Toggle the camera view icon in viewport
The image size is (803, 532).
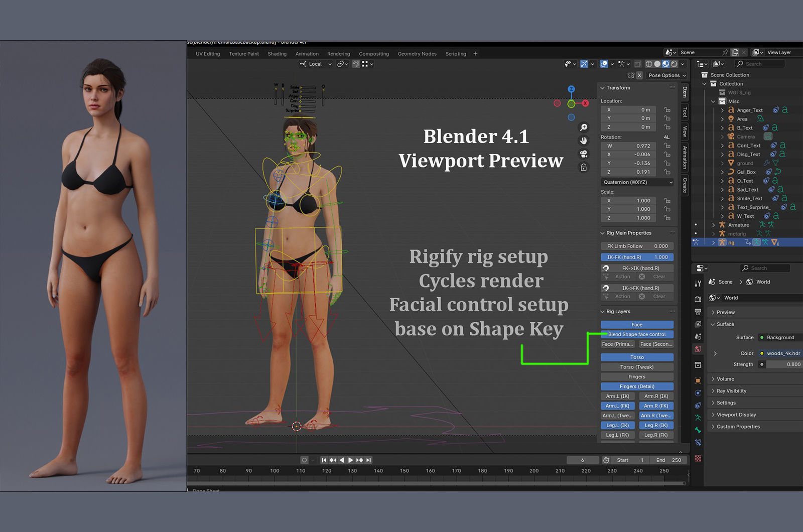click(x=584, y=154)
